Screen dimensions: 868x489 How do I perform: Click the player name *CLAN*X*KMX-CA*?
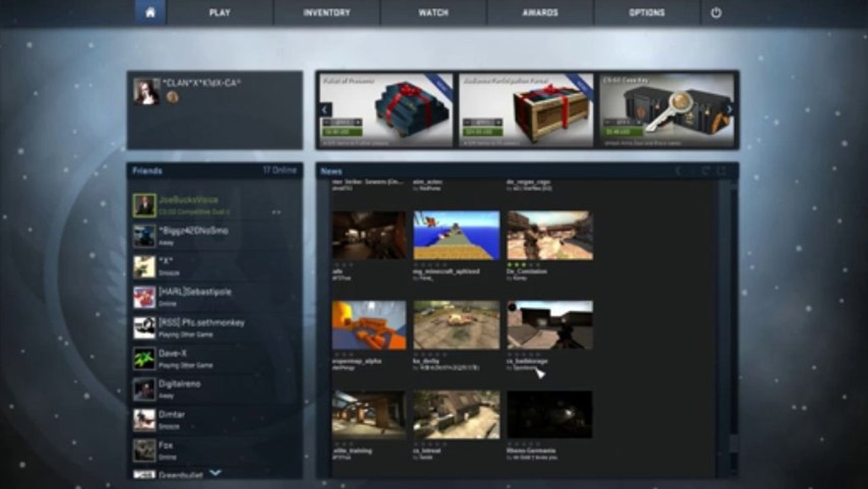(202, 82)
